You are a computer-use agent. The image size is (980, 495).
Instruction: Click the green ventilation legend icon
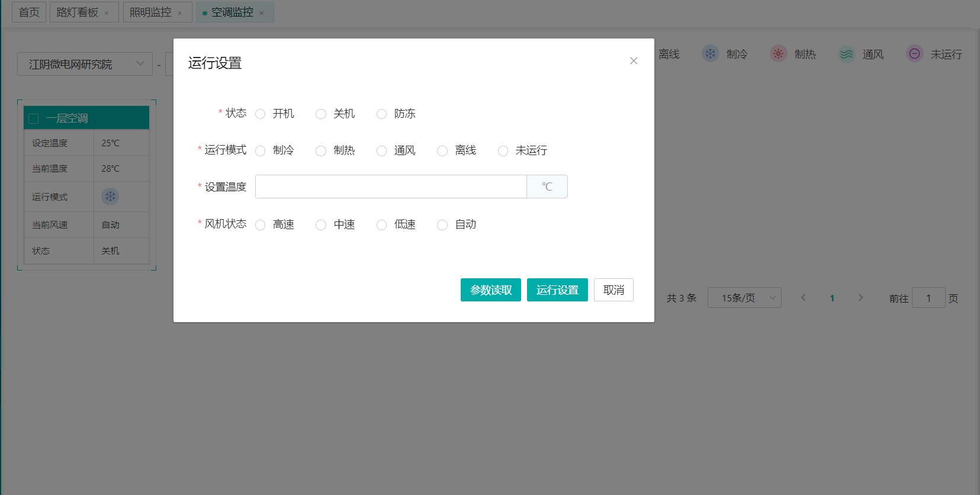[846, 54]
